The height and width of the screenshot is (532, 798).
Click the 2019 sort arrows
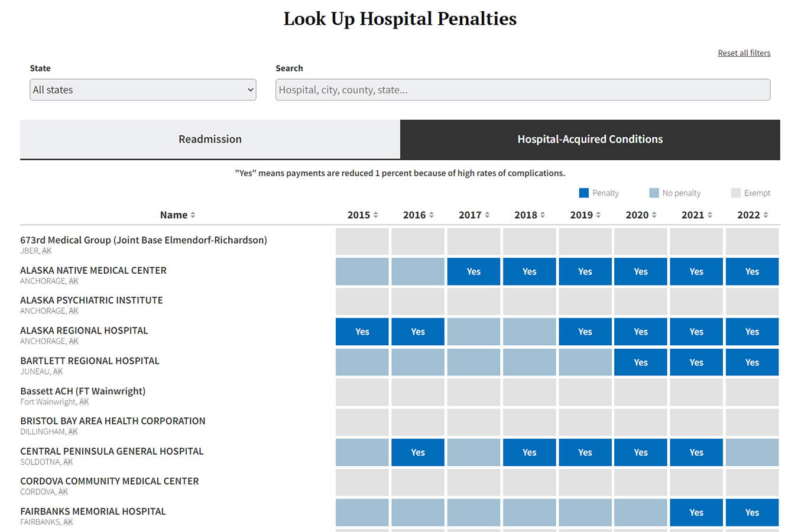(598, 215)
